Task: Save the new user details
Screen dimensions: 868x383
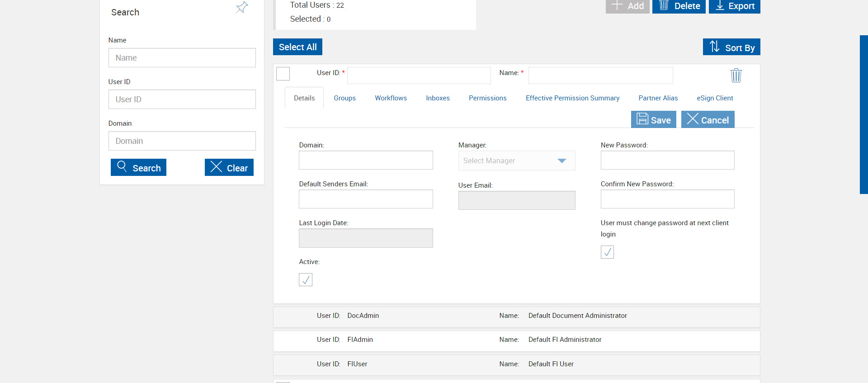Action: 653,120
